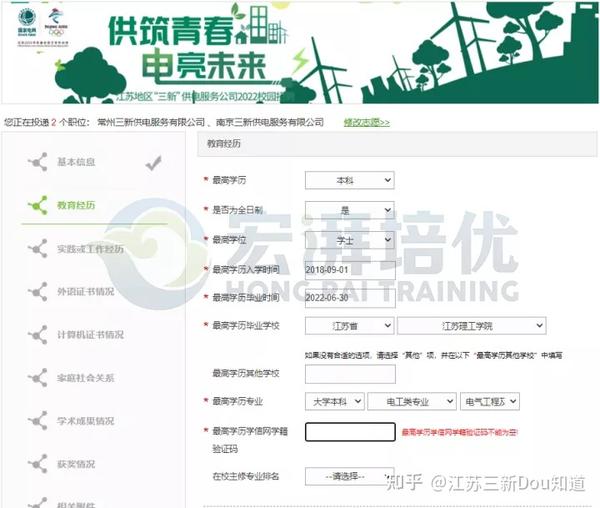The width and height of the screenshot is (600, 508).
Task: Open the 最高学位 dropdown showing 学士
Action: click(x=349, y=240)
